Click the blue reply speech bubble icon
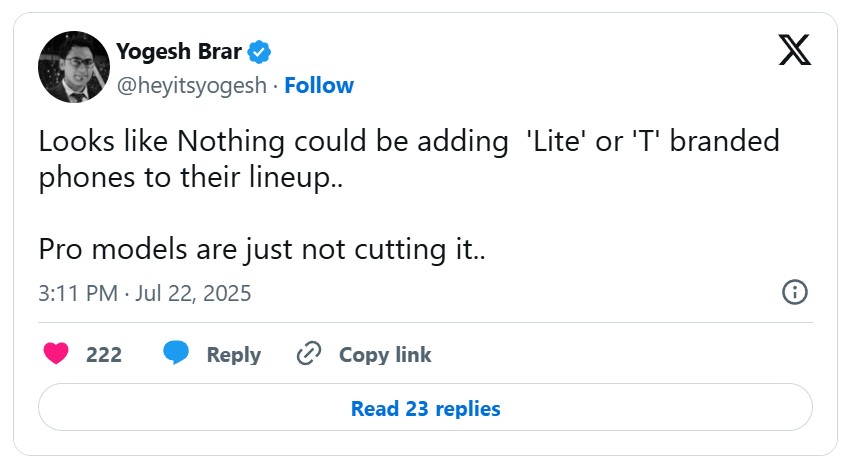This screenshot has width=846, height=462. pyautogui.click(x=176, y=354)
